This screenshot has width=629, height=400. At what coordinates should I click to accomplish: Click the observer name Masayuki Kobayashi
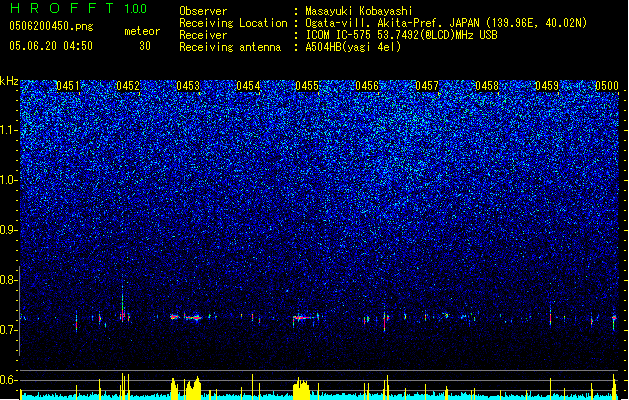click(x=359, y=11)
